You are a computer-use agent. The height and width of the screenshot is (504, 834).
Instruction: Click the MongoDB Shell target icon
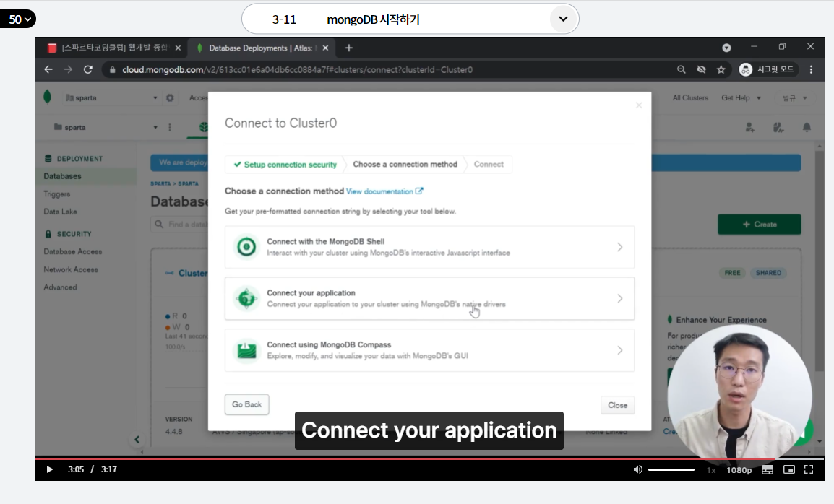pyautogui.click(x=246, y=247)
